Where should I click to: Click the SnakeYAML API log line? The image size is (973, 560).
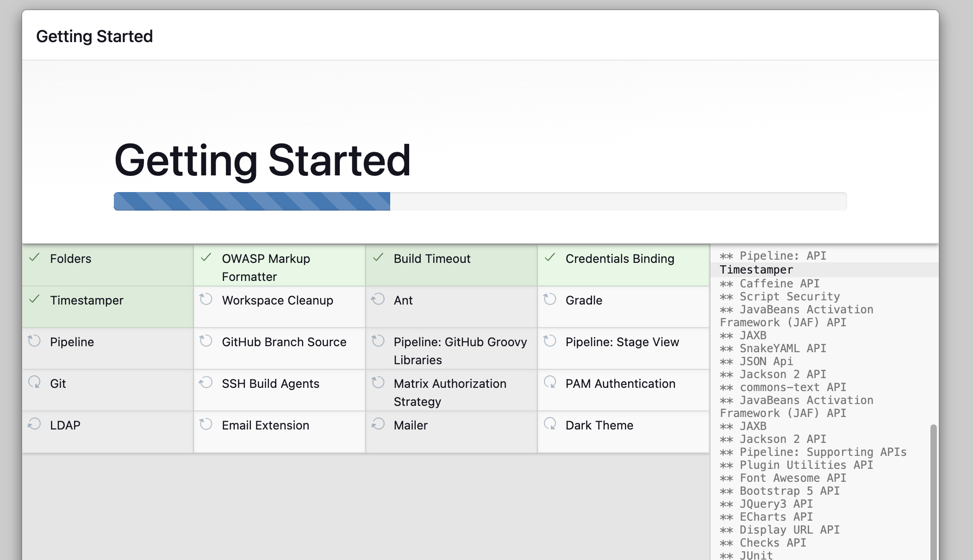coord(773,348)
